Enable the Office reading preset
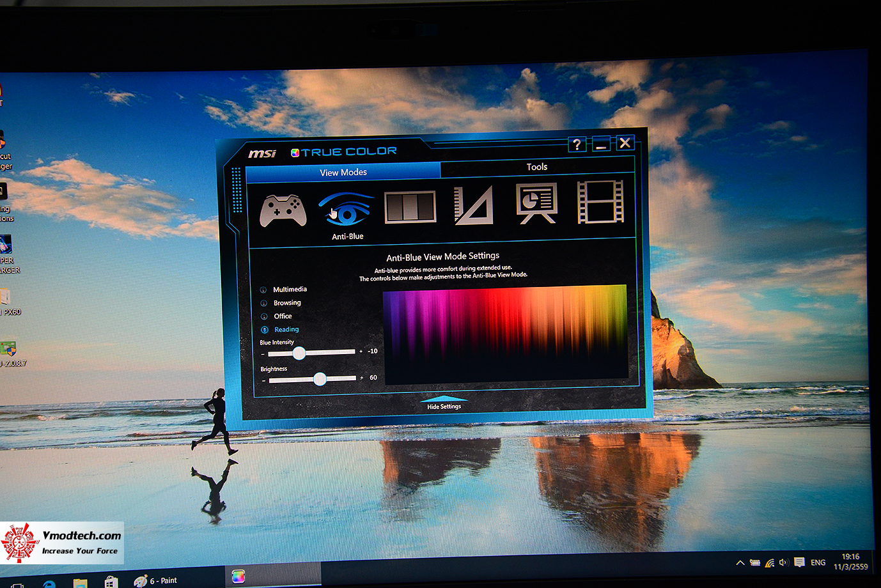 tap(265, 316)
